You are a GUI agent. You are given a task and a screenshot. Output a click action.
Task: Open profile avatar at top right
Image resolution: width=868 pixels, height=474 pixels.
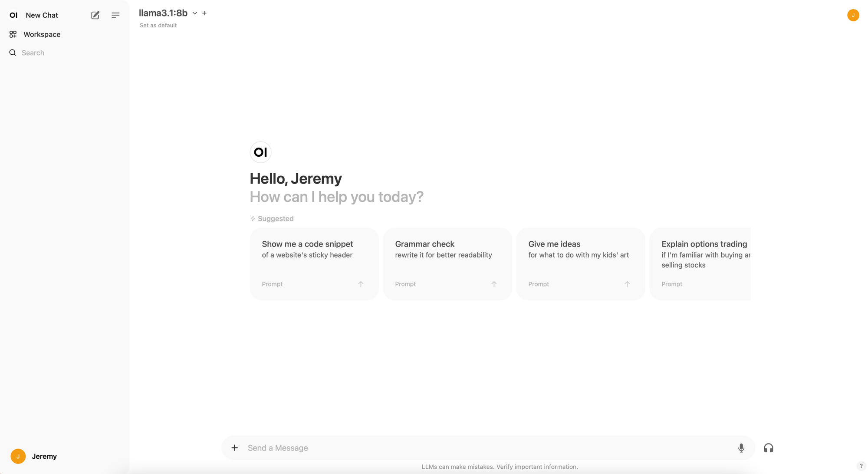[x=853, y=15]
